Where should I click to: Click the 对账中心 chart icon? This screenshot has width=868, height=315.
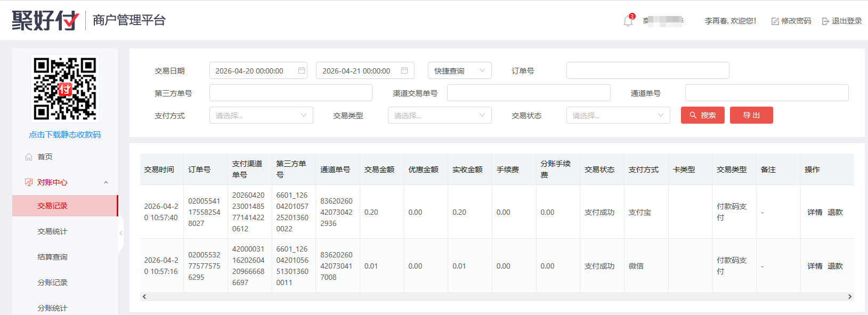[x=29, y=182]
